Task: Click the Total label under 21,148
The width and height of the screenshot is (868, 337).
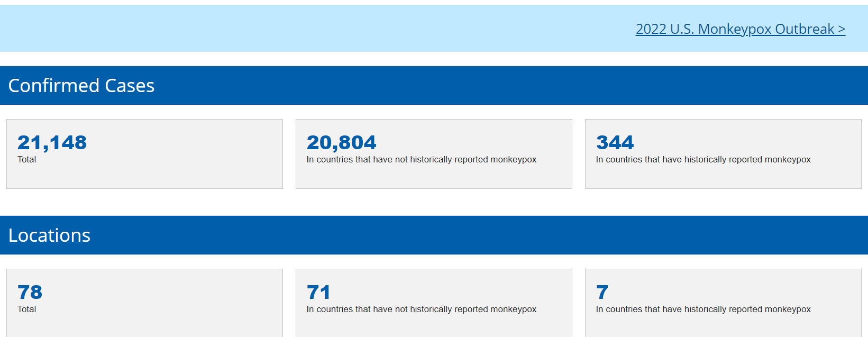Action: coord(26,160)
